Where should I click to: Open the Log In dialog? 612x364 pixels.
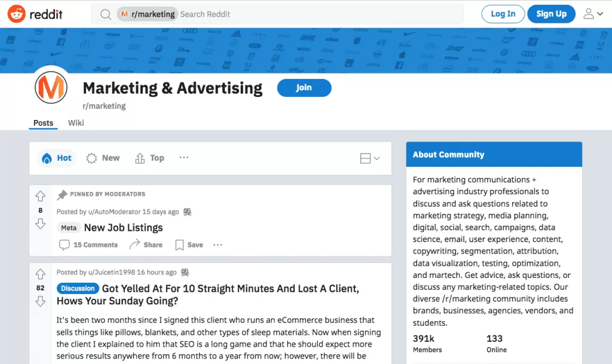coord(503,14)
